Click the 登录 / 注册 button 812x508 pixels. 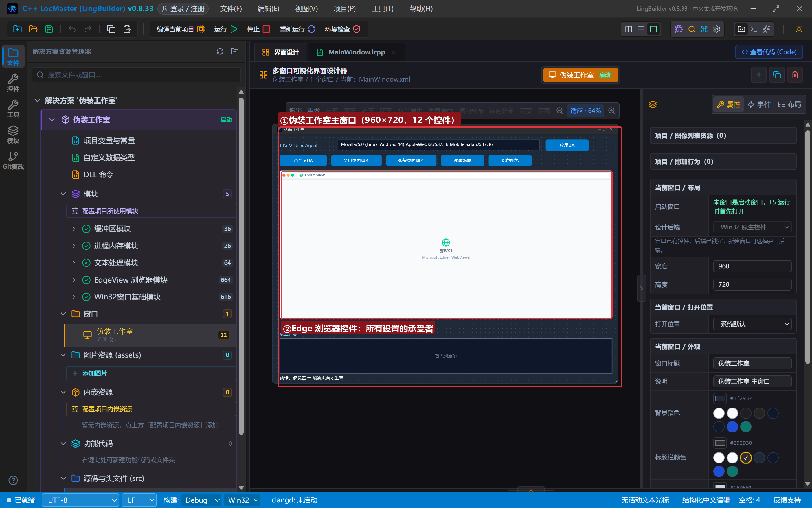[x=183, y=9]
